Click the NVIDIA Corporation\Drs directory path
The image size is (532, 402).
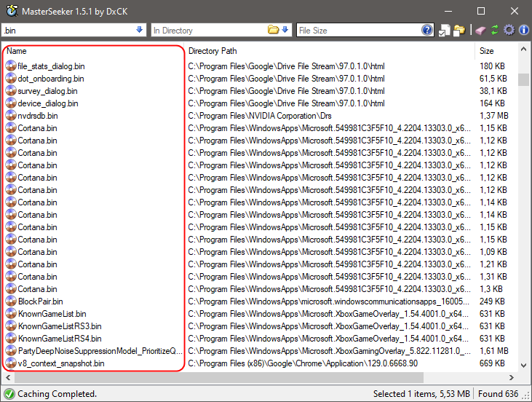(260, 116)
